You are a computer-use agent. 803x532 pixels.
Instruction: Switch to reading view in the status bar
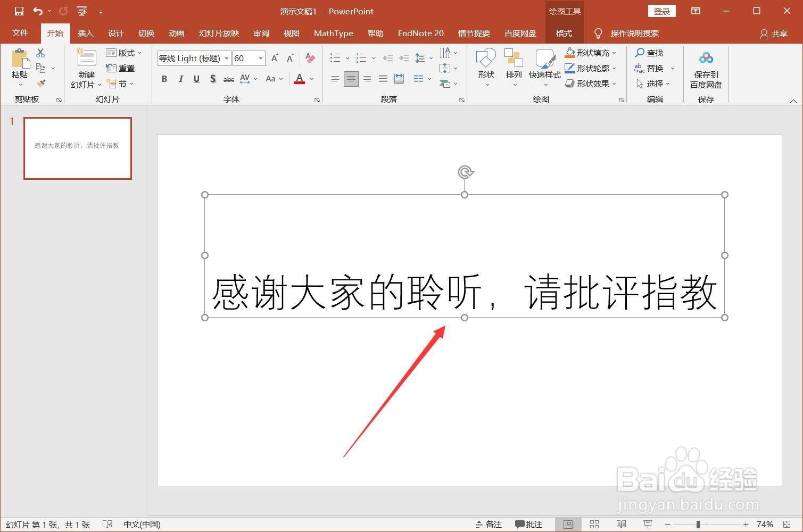click(x=621, y=525)
